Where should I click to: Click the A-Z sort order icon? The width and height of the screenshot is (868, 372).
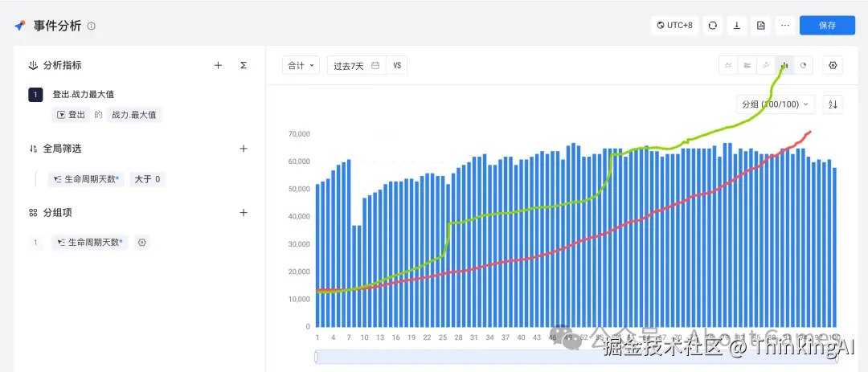point(833,104)
